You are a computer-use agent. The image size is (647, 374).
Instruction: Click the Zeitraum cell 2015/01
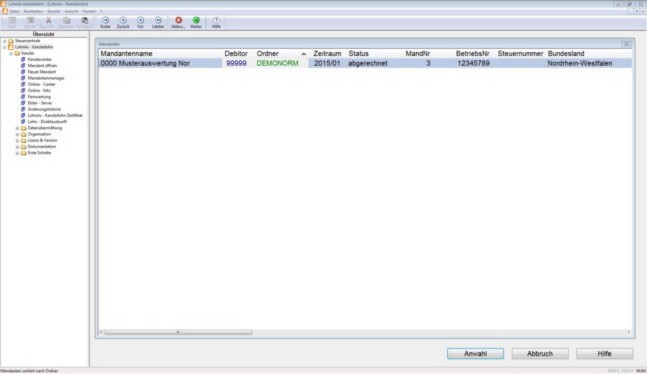[327, 63]
